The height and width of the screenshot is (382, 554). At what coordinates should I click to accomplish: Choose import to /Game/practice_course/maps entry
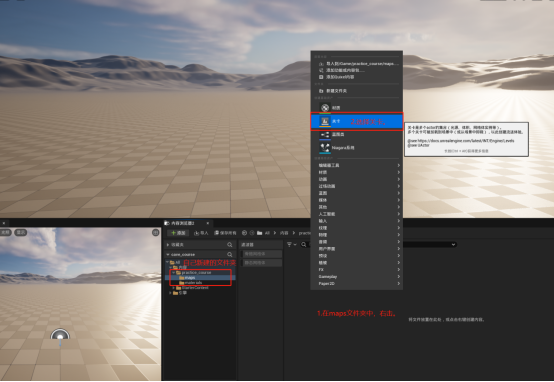pyautogui.click(x=356, y=64)
